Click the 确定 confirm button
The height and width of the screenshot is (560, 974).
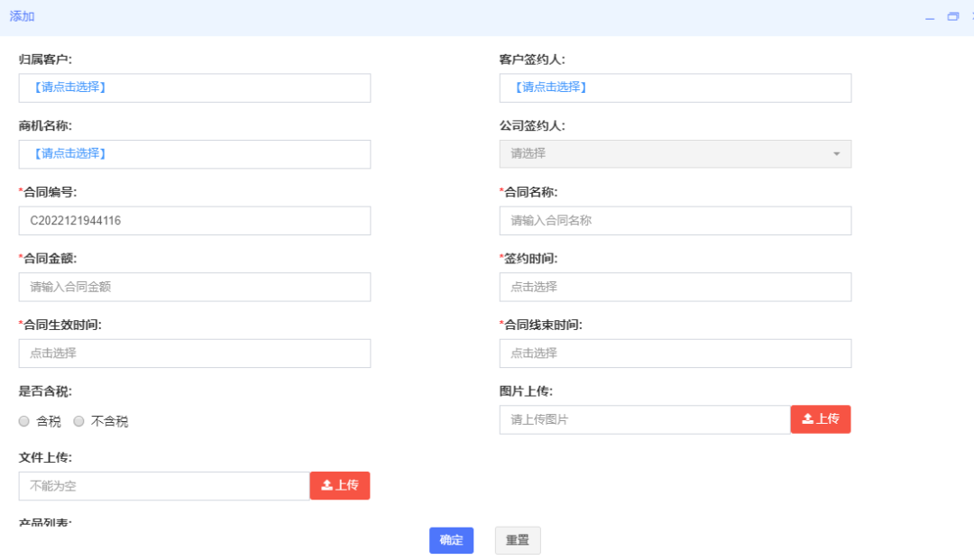[x=451, y=540]
